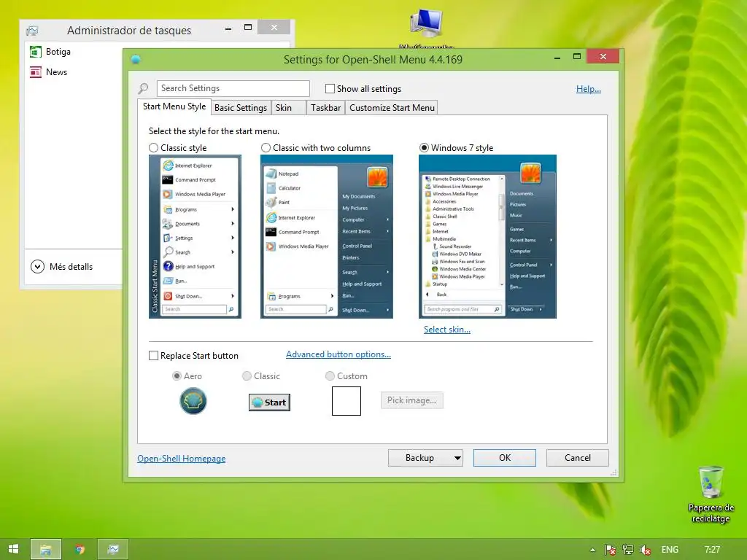Screen dimensions: 747x560
Task: Click the Pick image... button
Action: (412, 400)
